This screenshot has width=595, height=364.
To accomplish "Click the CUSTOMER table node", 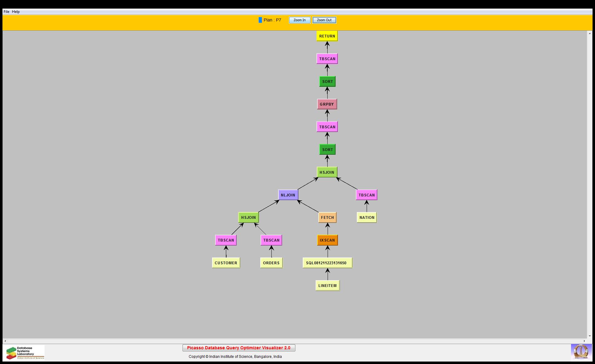I will point(226,263).
